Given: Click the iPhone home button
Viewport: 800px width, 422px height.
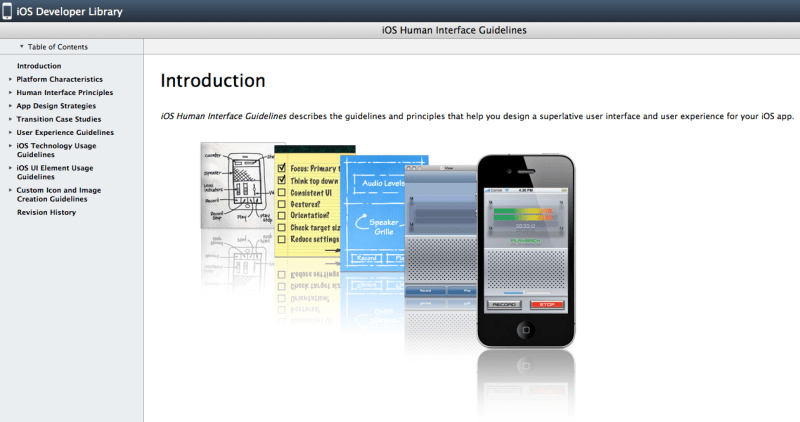Looking at the screenshot, I should tap(526, 330).
